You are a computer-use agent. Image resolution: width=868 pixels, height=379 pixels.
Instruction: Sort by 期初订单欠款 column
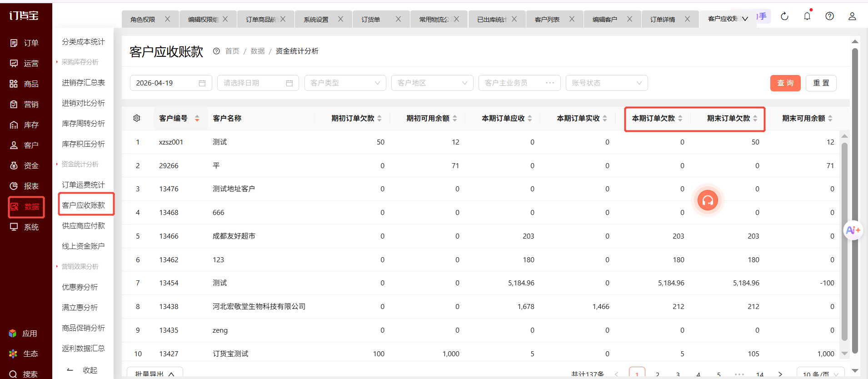[379, 118]
